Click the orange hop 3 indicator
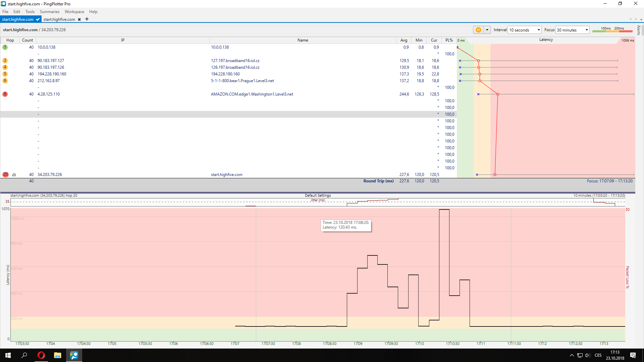The height and width of the screenshot is (362, 644). (5, 61)
